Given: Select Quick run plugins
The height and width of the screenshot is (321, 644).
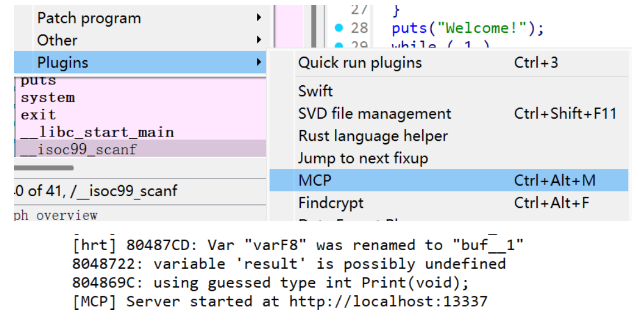Looking at the screenshot, I should 360,62.
